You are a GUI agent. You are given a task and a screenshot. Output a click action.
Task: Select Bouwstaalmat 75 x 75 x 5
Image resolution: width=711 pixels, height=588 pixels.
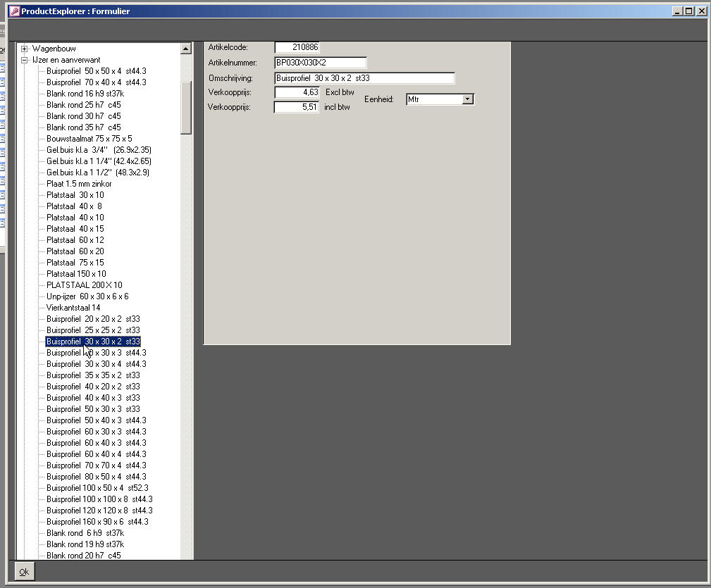[89, 139]
